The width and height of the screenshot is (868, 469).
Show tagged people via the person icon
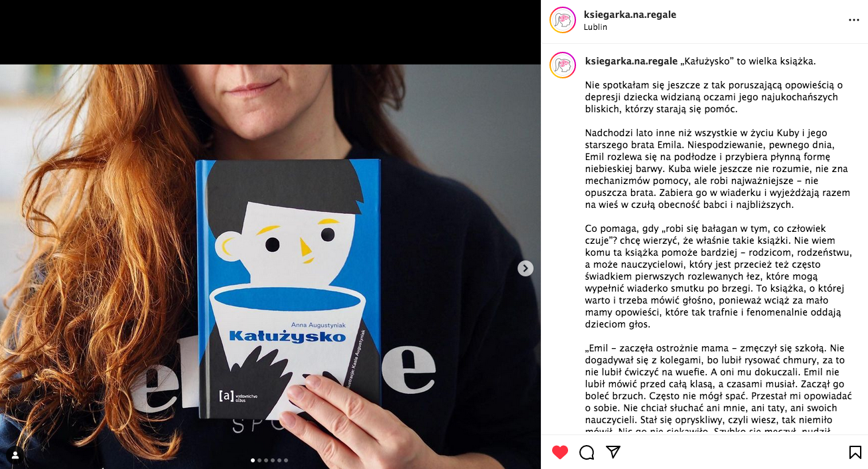[x=15, y=455]
